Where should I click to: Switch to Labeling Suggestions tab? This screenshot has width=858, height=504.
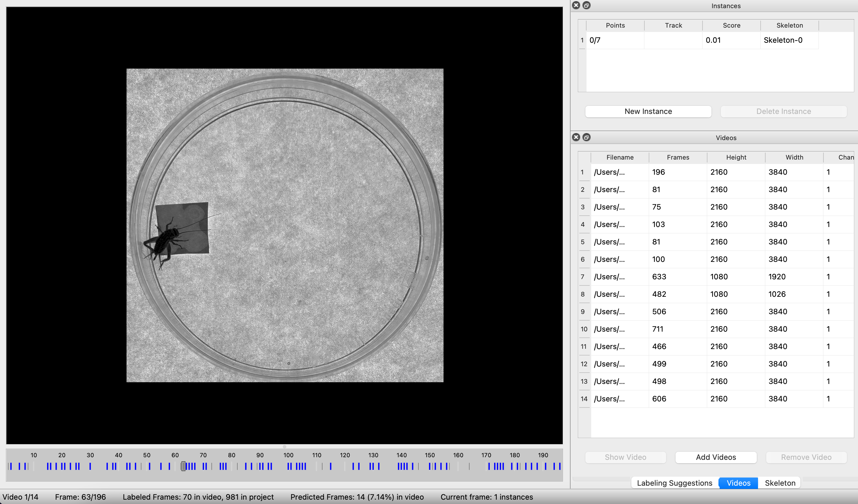(x=675, y=483)
